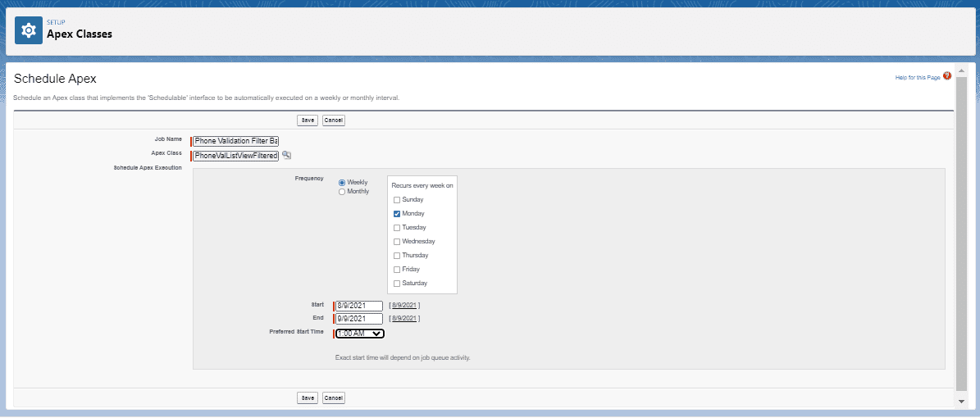
Task: Select the Weekly frequency radio button
Action: [x=342, y=183]
